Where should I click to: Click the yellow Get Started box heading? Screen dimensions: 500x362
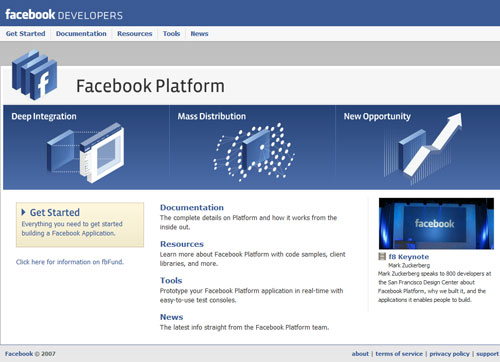(55, 212)
